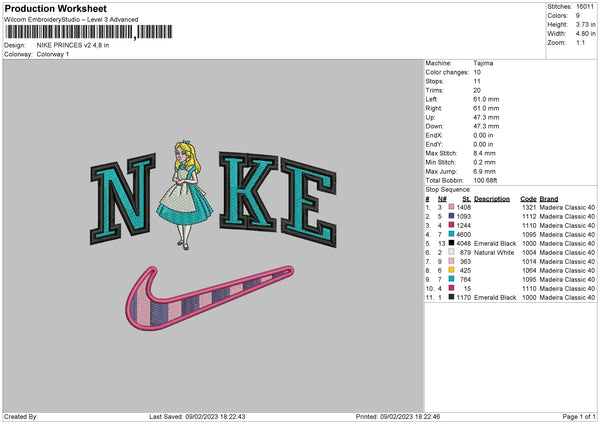Select the 'St.' column header

click(x=466, y=199)
